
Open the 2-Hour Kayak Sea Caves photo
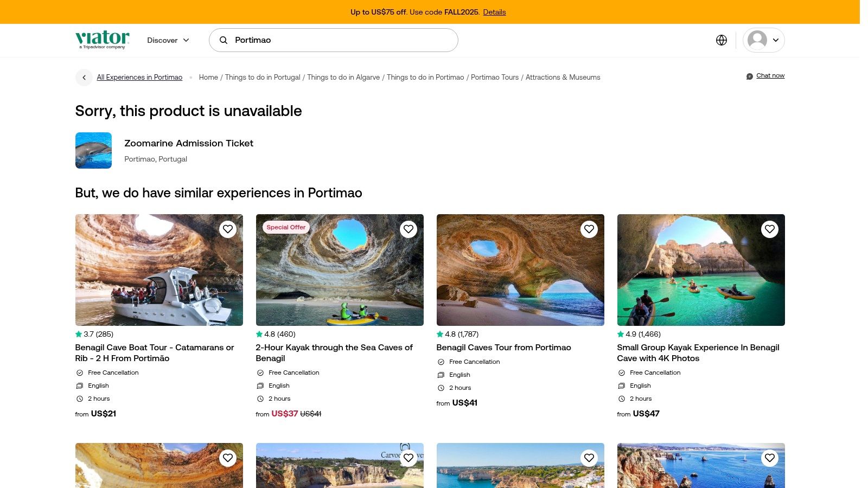pos(340,270)
